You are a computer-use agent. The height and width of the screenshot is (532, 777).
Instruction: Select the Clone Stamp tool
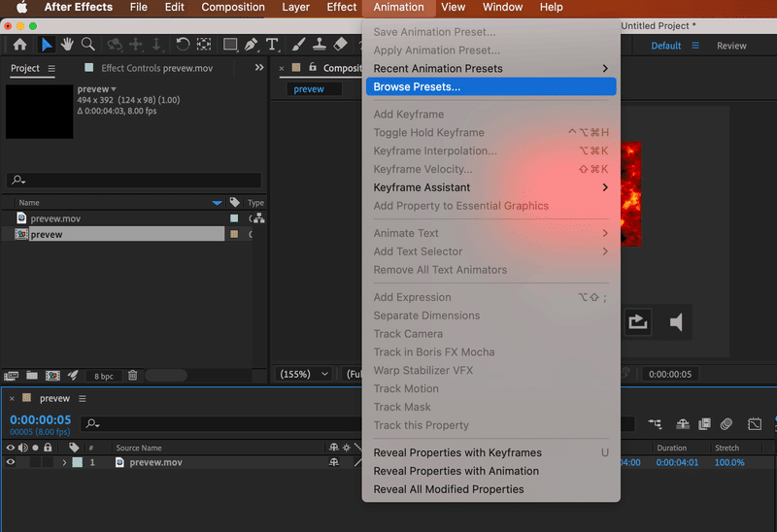tap(320, 45)
